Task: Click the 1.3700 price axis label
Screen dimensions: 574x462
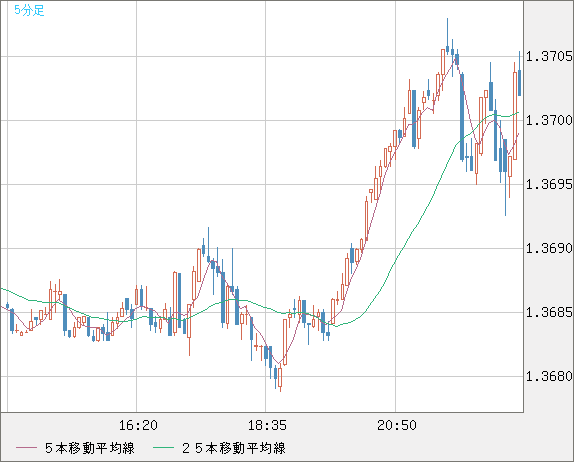Action: pos(549,120)
